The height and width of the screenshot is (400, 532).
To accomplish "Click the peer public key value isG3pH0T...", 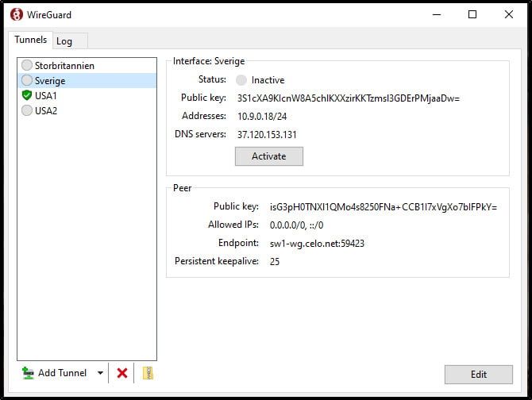I will click(x=384, y=207).
